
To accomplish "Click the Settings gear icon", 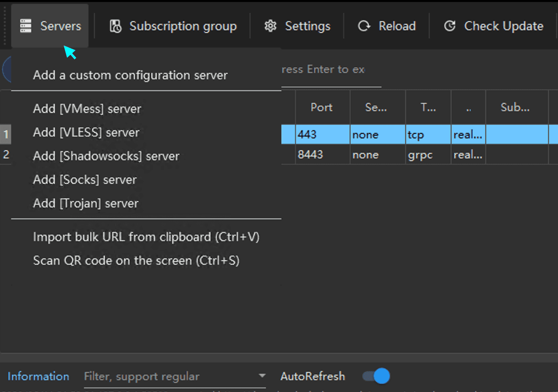I will click(270, 26).
